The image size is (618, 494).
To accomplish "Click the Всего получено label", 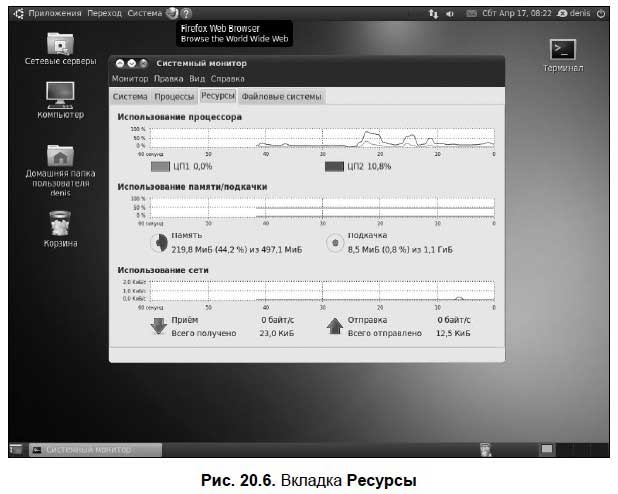I will (204, 333).
